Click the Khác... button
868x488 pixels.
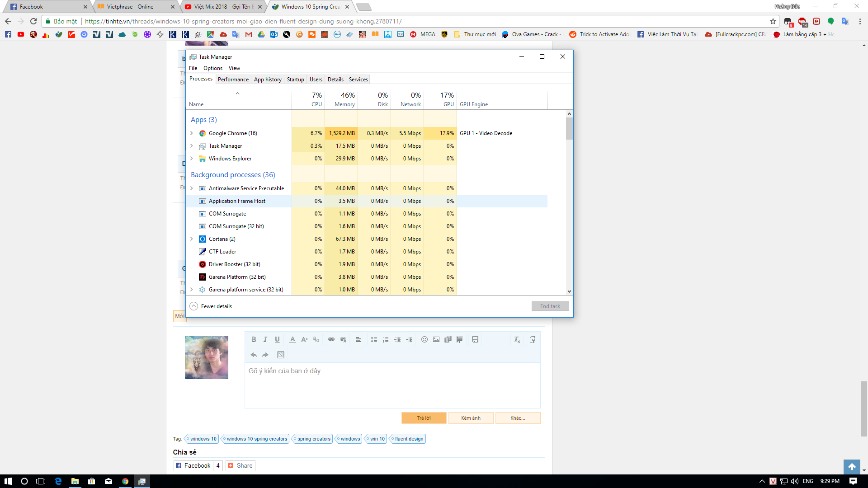coord(518,418)
